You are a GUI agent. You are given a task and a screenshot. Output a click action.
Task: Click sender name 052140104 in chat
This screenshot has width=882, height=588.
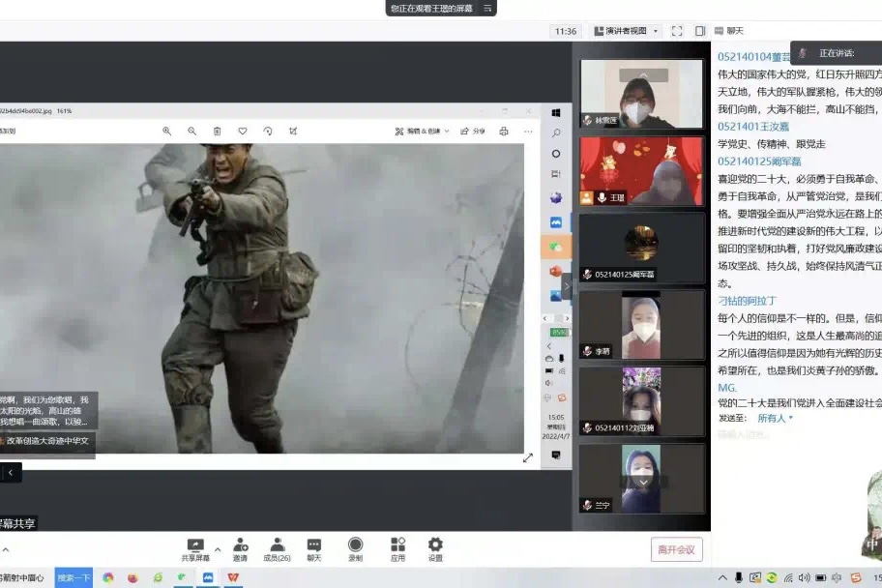[x=753, y=57]
